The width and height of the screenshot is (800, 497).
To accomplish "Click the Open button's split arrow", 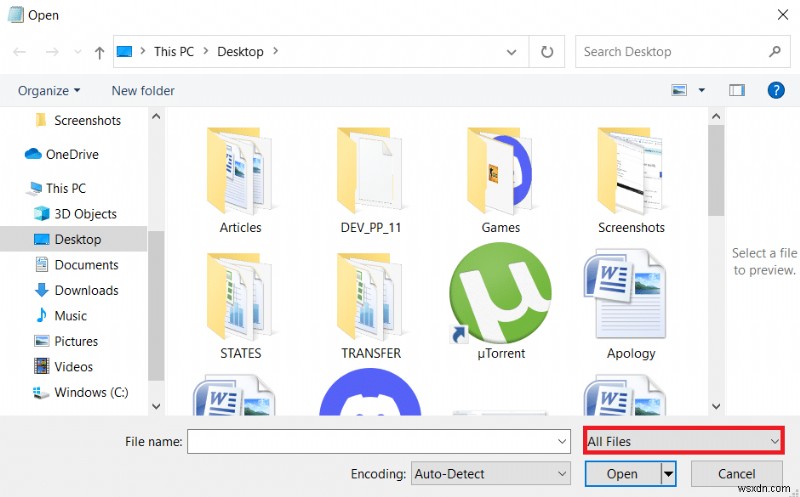I will click(668, 473).
